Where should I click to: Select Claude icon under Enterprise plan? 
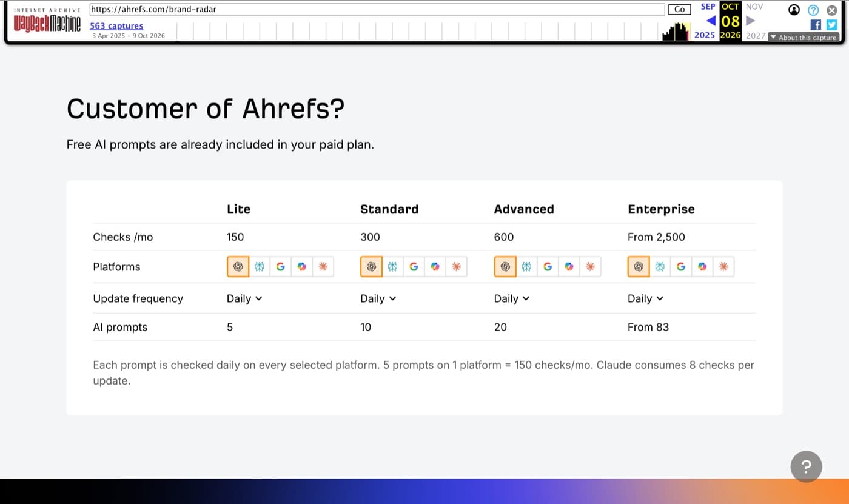point(723,266)
